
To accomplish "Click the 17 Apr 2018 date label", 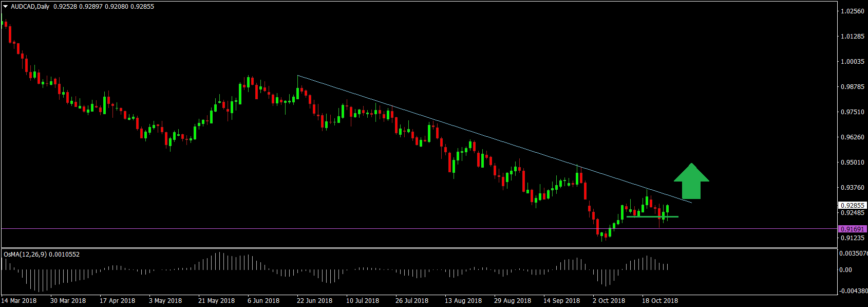I will click(x=118, y=301).
